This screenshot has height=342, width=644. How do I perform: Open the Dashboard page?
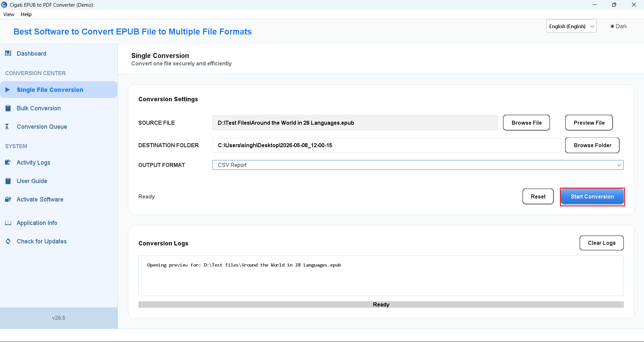(32, 54)
